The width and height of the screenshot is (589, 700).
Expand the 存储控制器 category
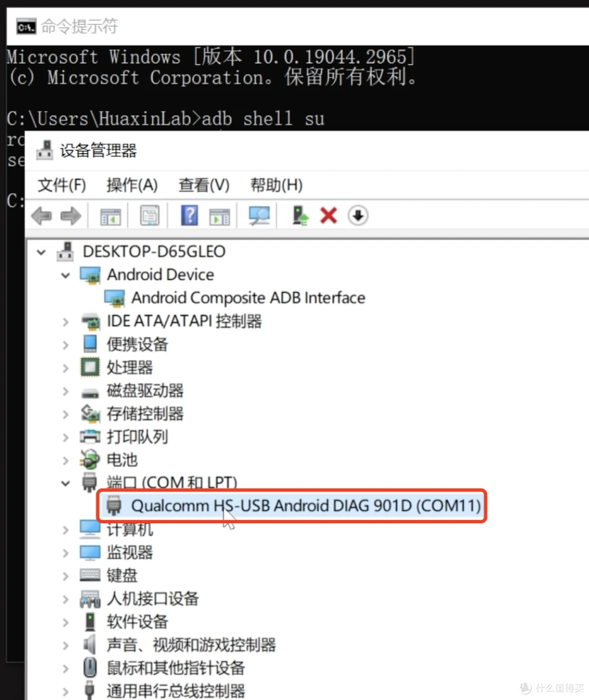65,415
